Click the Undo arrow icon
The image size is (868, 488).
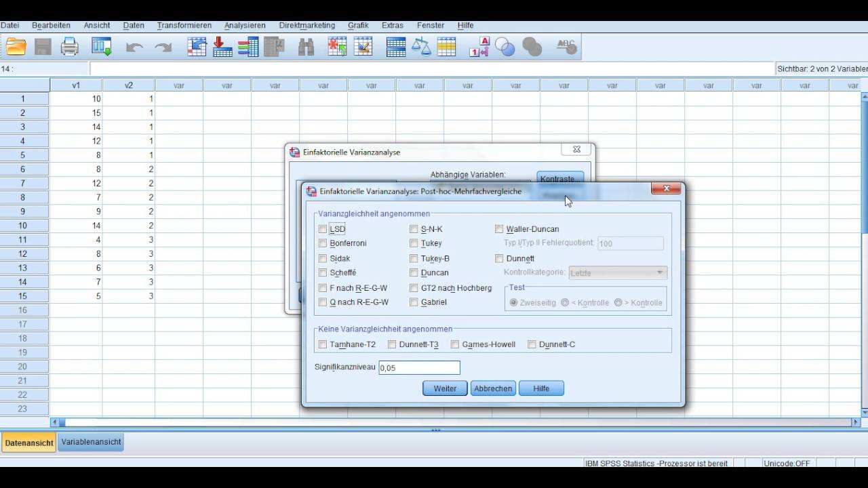134,47
